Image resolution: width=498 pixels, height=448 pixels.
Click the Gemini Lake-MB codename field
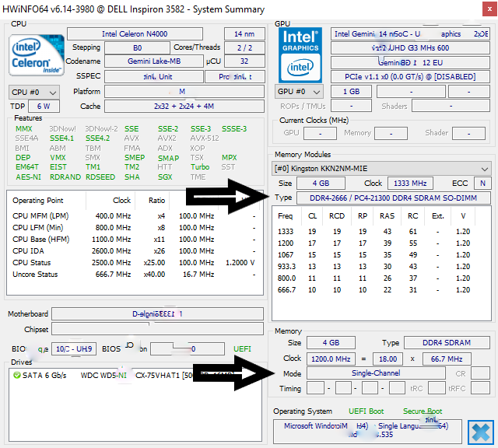point(154,61)
